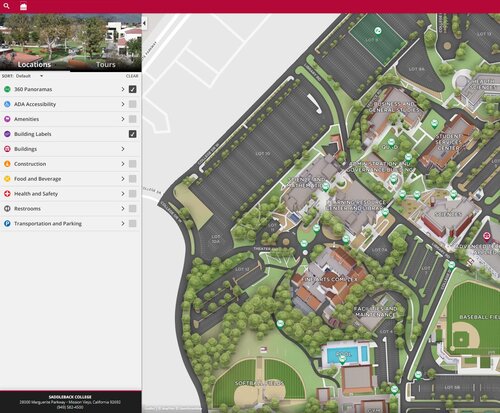This screenshot has height=413, width=500.
Task: Click 'SADDLEBACK COLLEGE' in the footer
Action: [70, 397]
